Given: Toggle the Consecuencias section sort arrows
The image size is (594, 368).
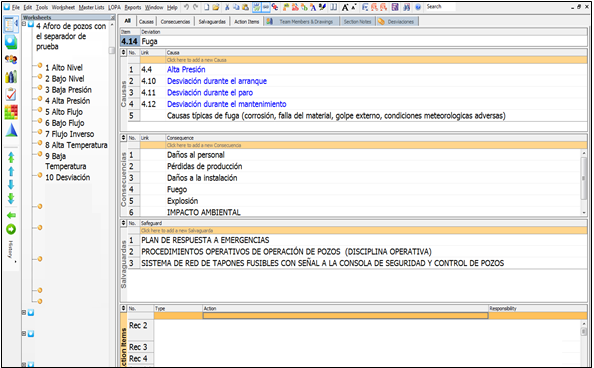Looking at the screenshot, I should [x=123, y=138].
